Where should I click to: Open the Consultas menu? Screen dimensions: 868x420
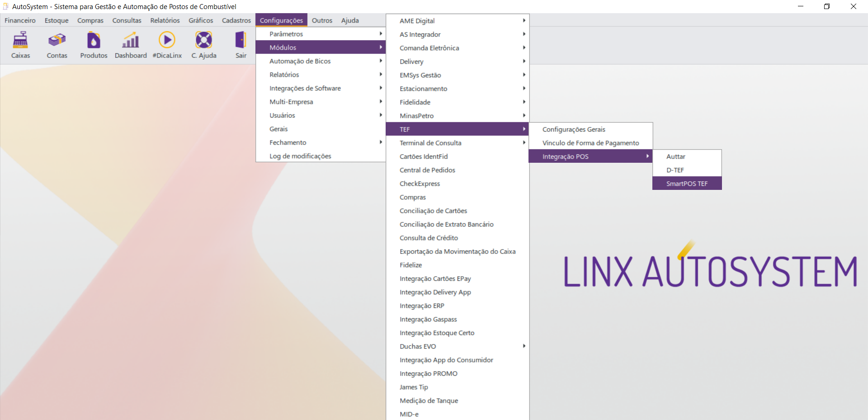(127, 20)
